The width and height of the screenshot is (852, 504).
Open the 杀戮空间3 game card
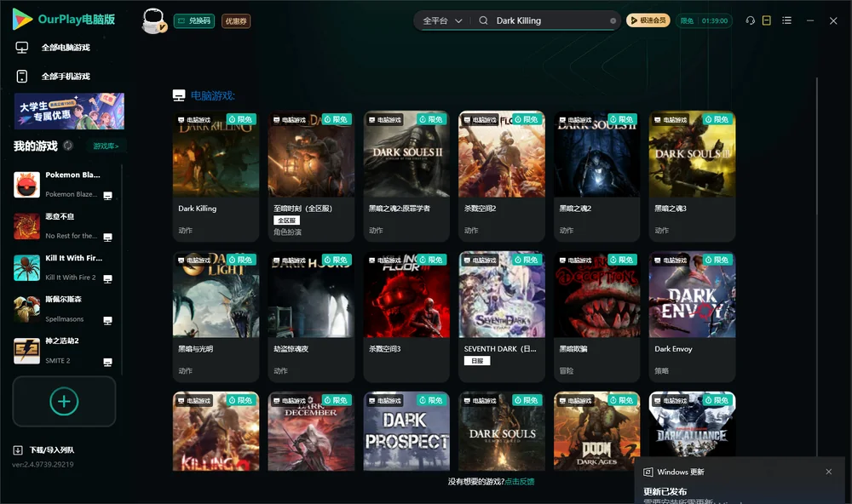[406, 317]
